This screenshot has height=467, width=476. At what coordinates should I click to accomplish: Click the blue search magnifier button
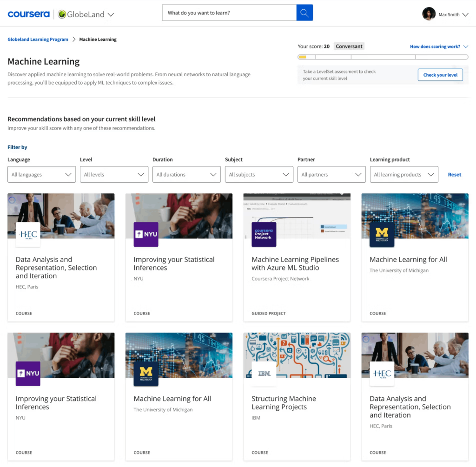click(x=304, y=13)
